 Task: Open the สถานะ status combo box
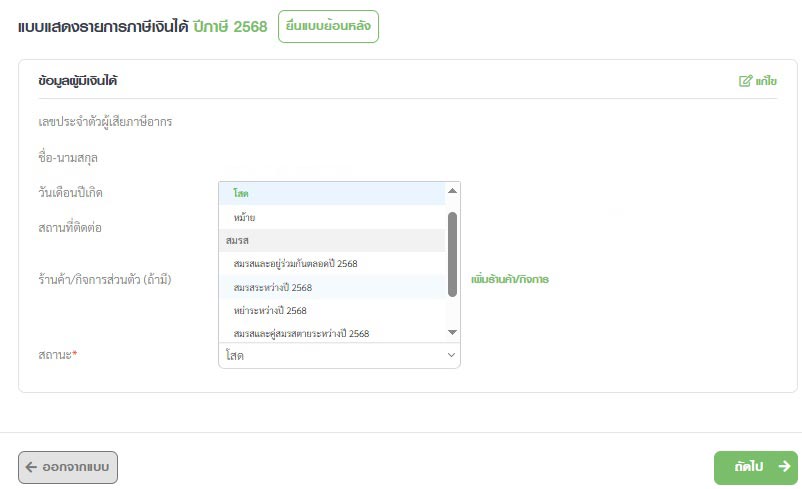[340, 355]
